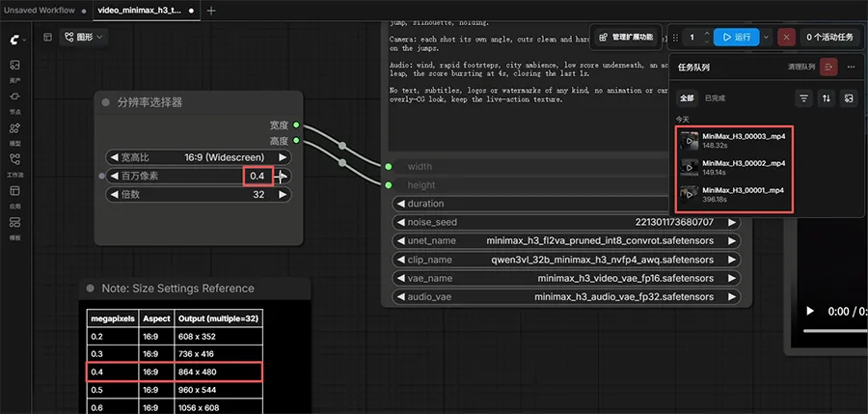Click the 960 x 544 table cell
The height and width of the screenshot is (414, 868).
point(218,390)
